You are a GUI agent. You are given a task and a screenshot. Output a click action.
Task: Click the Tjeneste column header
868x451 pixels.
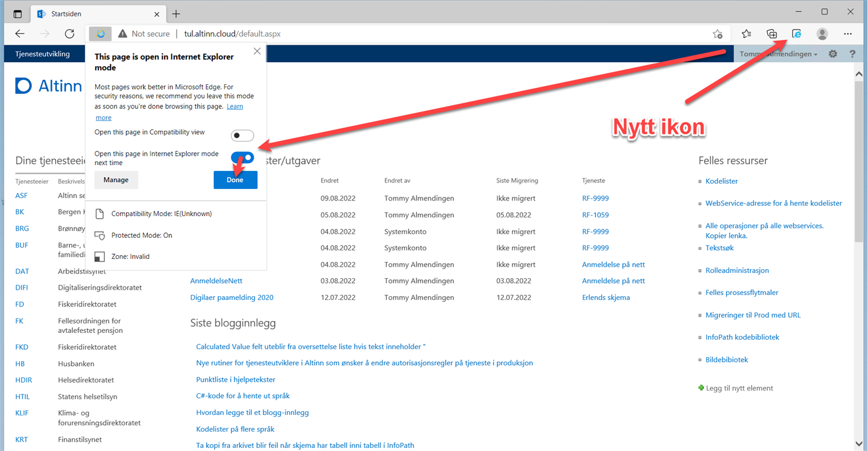(x=593, y=181)
